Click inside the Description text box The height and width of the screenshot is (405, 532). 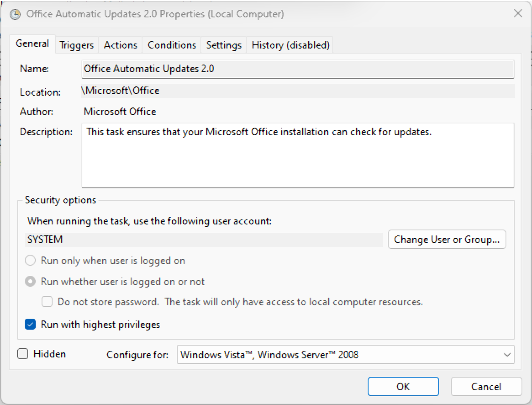pos(298,155)
